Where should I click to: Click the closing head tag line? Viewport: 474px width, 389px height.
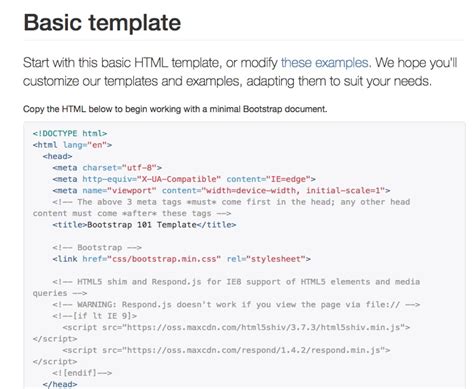(x=60, y=384)
